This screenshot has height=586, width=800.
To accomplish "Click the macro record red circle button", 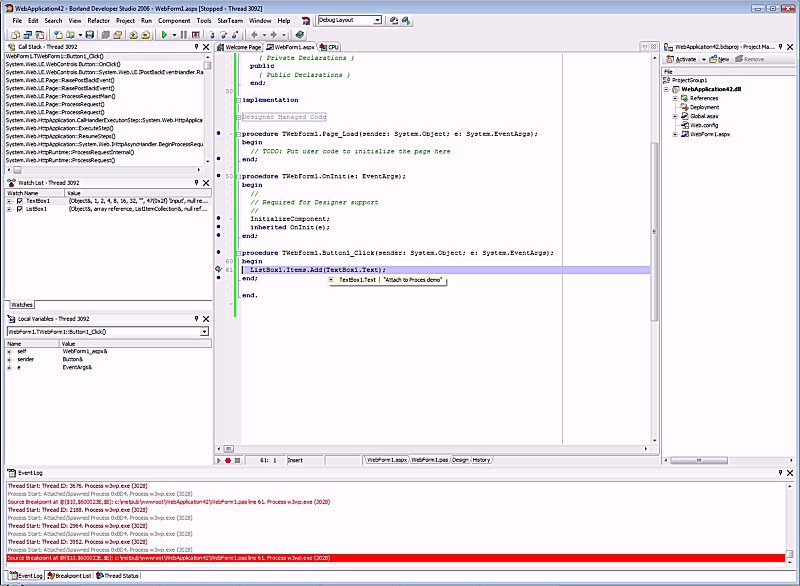I will (228, 460).
